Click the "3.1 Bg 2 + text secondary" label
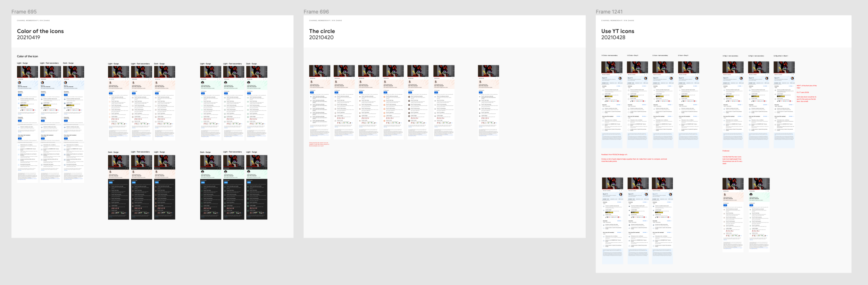 click(x=730, y=56)
